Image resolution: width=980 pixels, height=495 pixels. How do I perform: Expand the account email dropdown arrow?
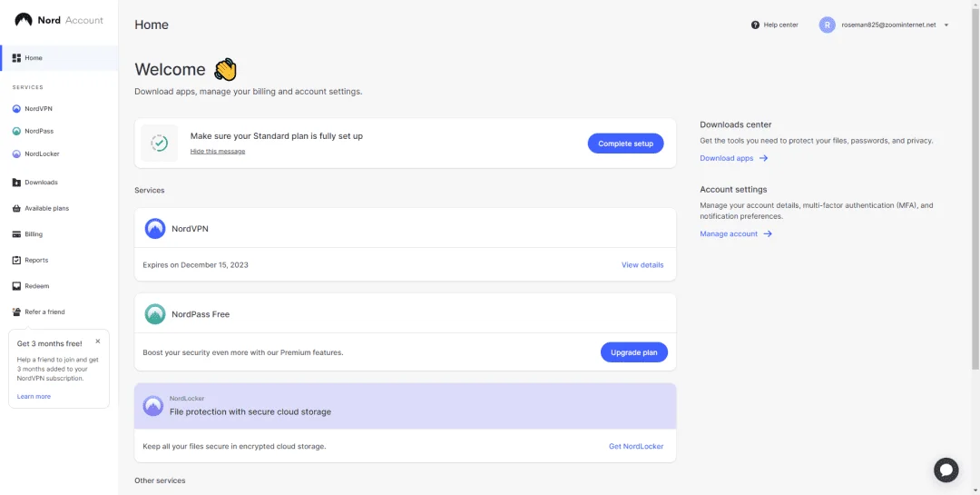pos(946,25)
